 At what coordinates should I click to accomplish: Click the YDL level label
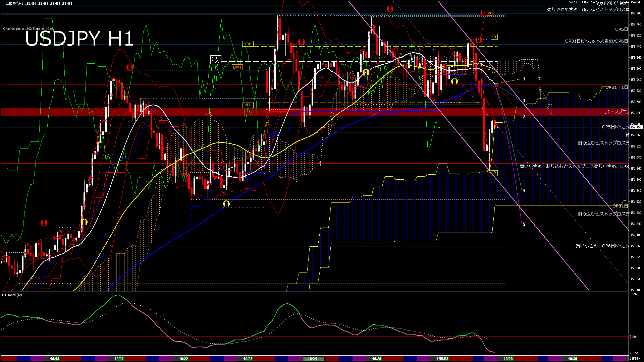[x=248, y=105]
